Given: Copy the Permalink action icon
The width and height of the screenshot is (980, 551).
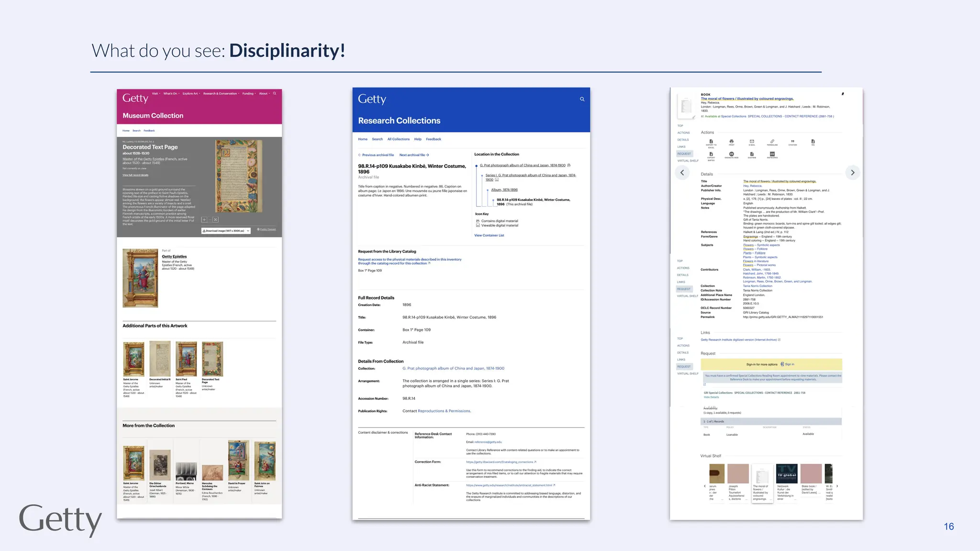Looking at the screenshot, I should 772,142.
